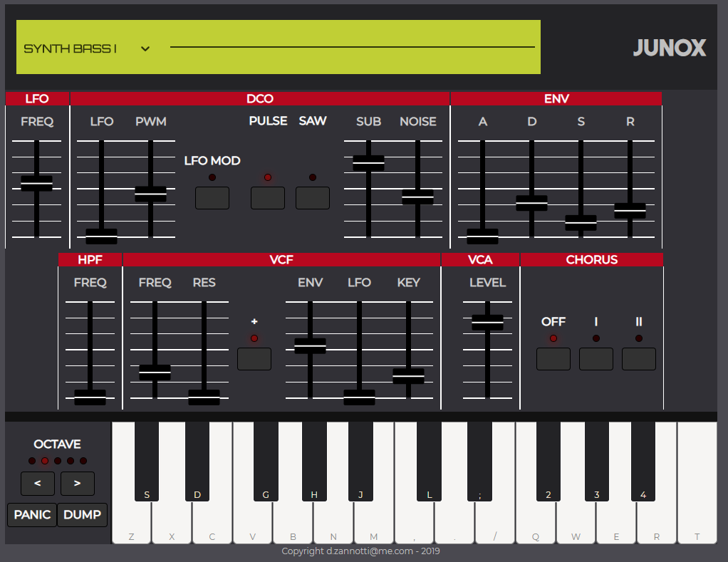
Task: Toggle the LFO MOD button
Action: 212,198
